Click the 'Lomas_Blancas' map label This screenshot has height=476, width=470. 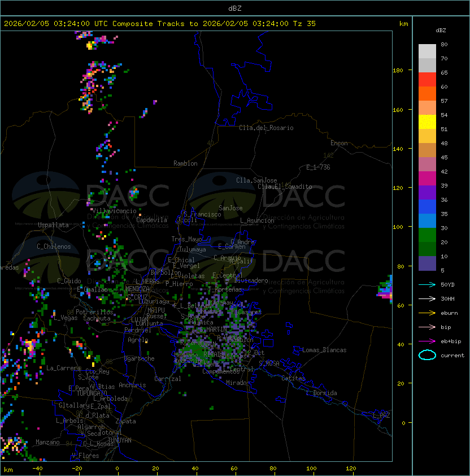pyautogui.click(x=324, y=350)
